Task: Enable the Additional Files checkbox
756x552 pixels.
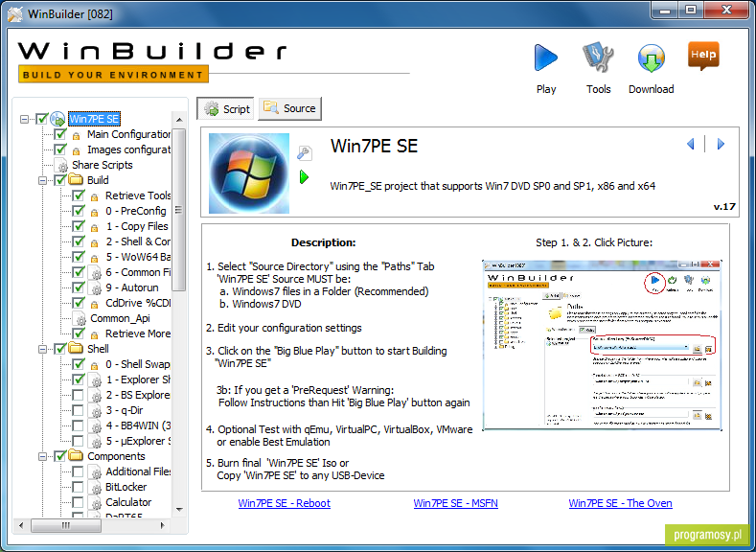Action: point(78,471)
